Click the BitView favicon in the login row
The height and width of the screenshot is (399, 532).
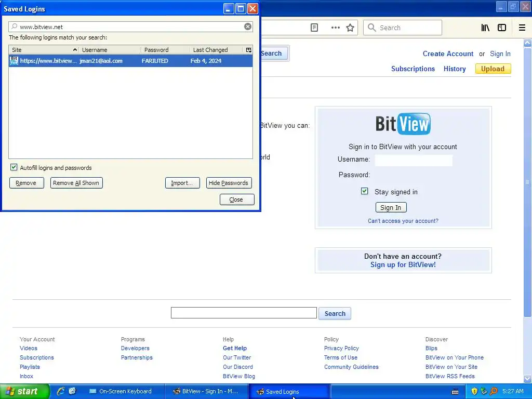[x=14, y=61]
